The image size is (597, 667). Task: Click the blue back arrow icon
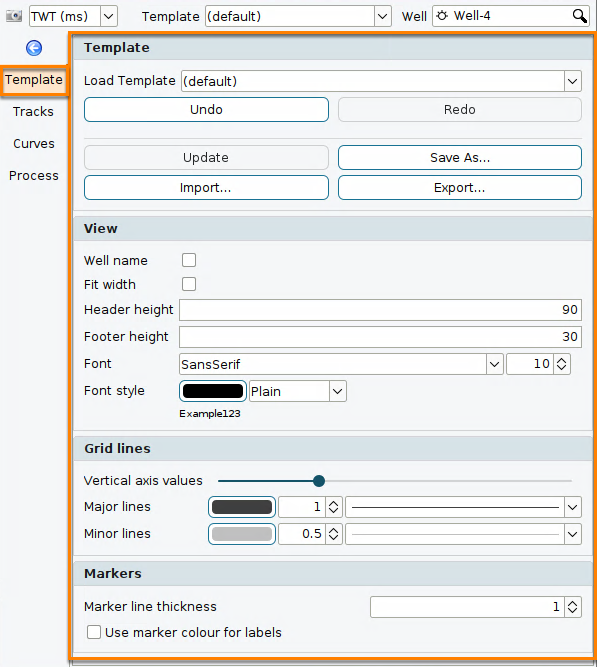point(34,48)
